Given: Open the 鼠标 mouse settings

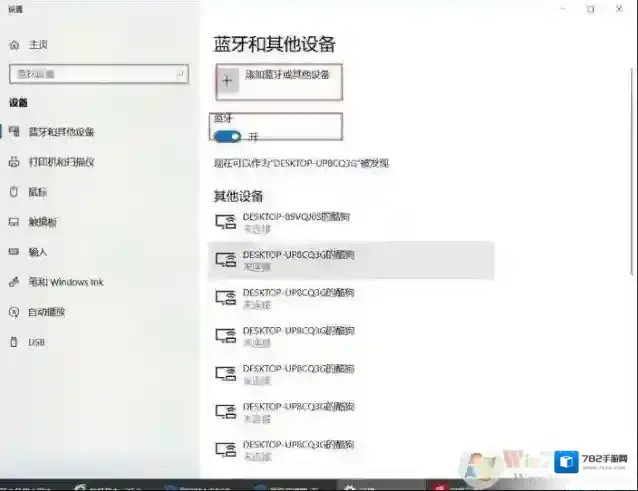Looking at the screenshot, I should (28, 192).
